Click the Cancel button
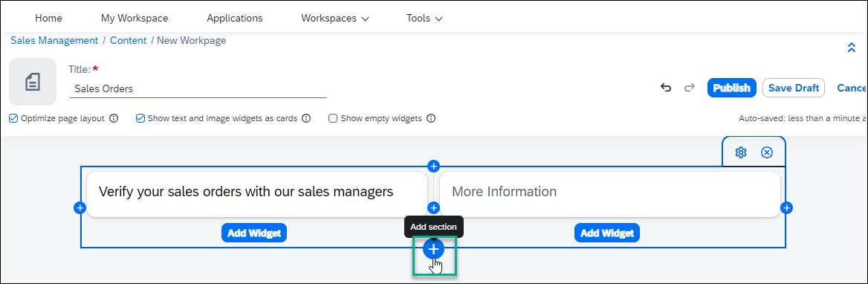Screen dimensions: 868x284 [x=852, y=88]
